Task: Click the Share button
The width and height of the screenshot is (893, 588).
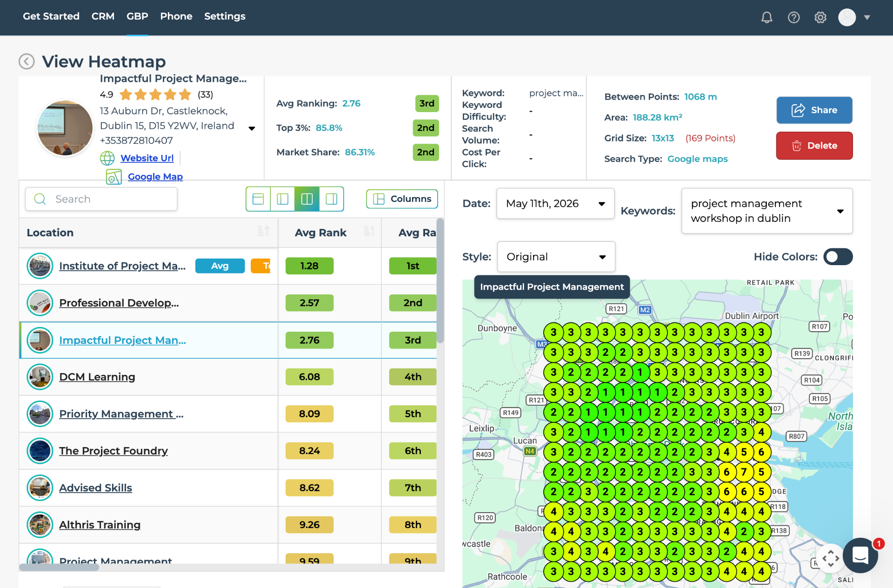Action: [814, 110]
